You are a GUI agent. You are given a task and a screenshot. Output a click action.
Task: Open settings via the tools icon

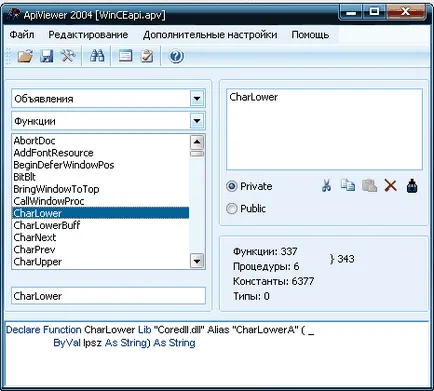click(68, 56)
